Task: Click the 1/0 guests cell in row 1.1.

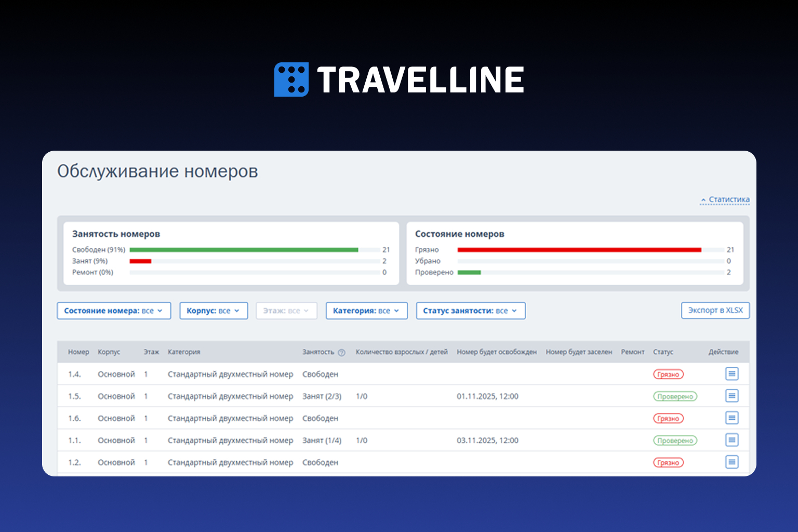Action: (x=362, y=441)
